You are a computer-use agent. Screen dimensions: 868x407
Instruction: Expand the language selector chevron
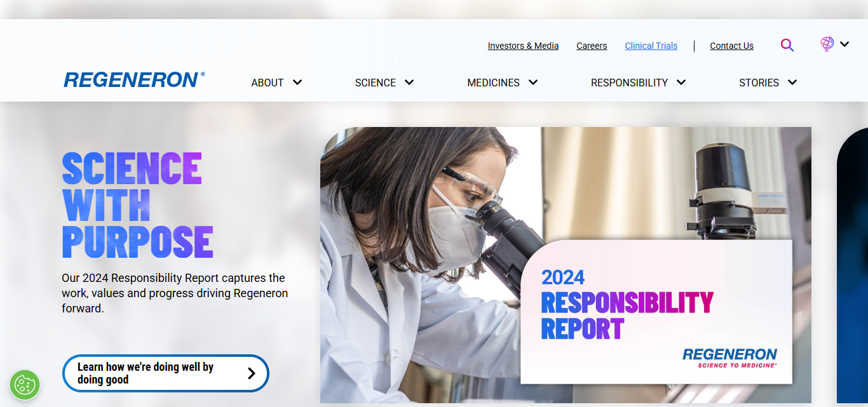844,44
